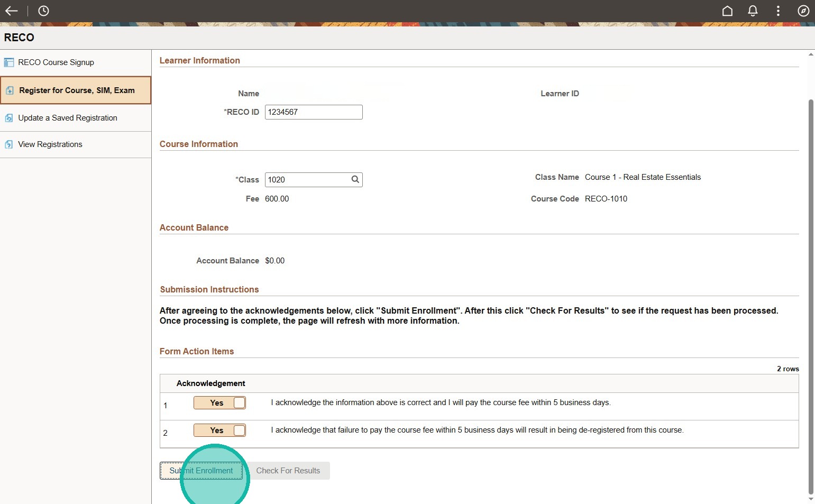Toggle the Yes switch for acknowledgement 2
The height and width of the screenshot is (504, 815).
pyautogui.click(x=219, y=430)
